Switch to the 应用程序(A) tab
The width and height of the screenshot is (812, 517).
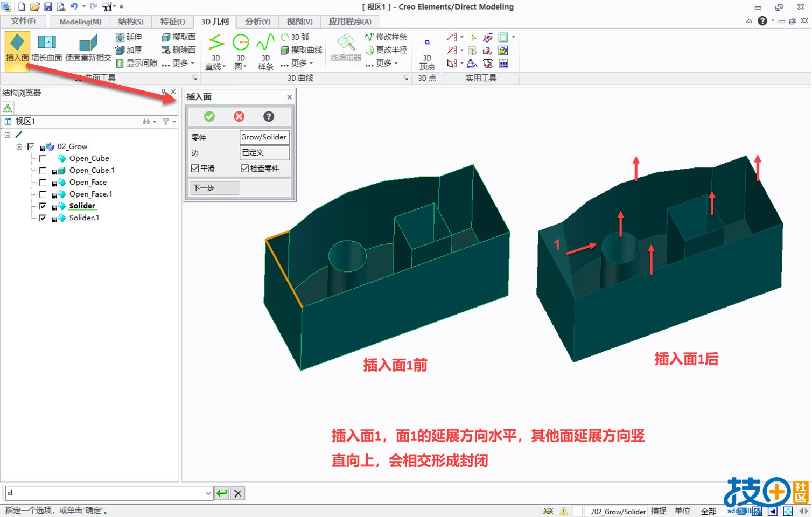[x=350, y=22]
